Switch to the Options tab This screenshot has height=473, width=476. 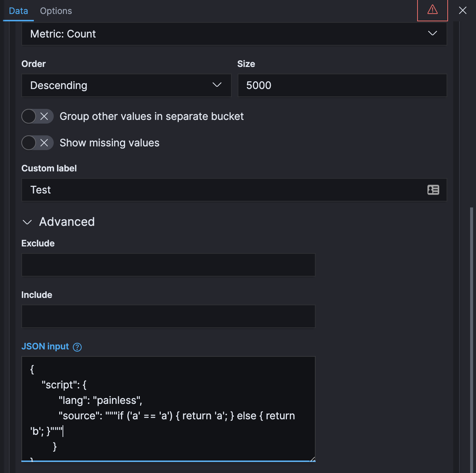click(56, 11)
